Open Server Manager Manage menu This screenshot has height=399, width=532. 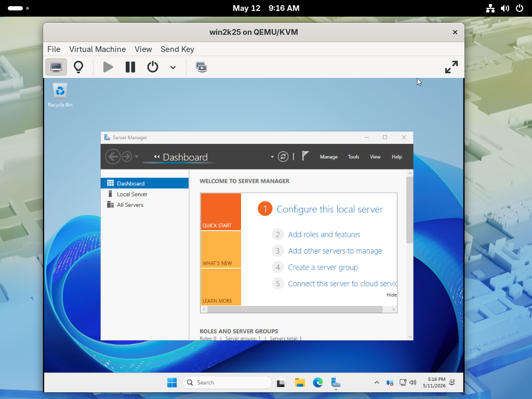click(x=329, y=157)
